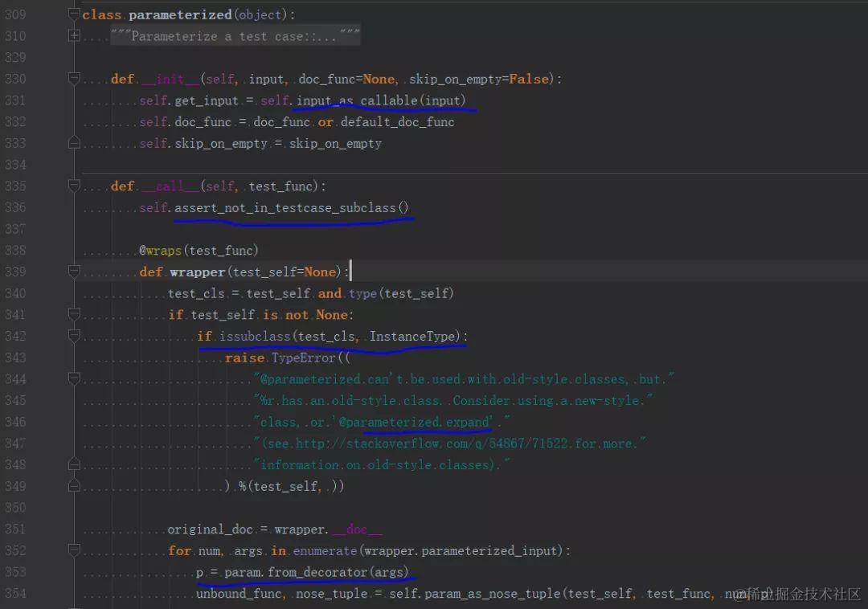Expand the folded docstring plus marker on line 310

coord(74,36)
